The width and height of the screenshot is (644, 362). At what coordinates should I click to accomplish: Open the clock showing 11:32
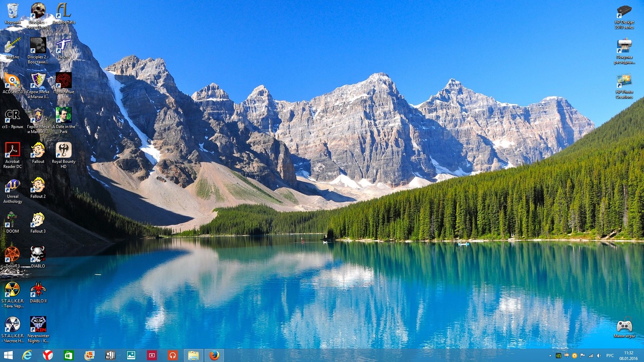[x=629, y=356]
